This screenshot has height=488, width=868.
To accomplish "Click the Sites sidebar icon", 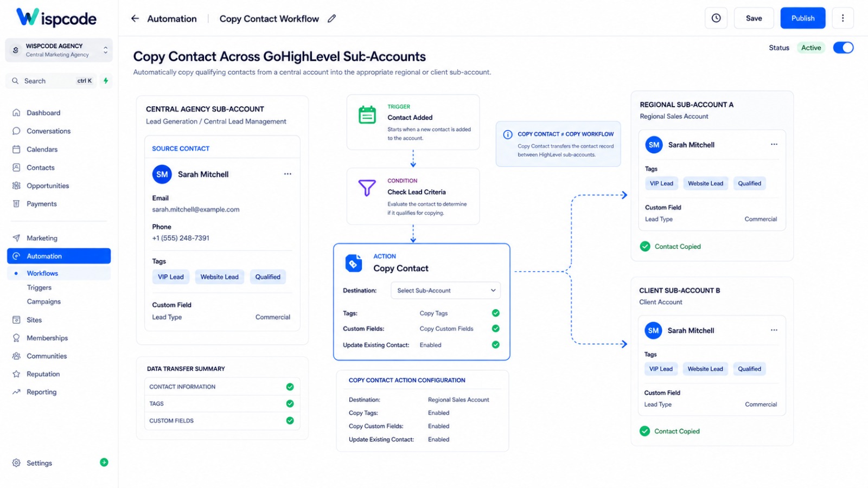I will pyautogui.click(x=16, y=320).
